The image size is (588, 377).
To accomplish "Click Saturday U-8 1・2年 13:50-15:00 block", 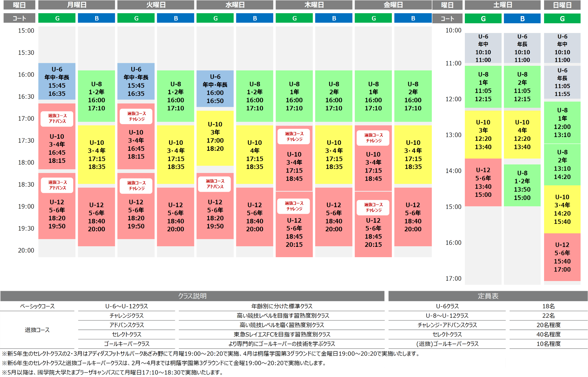I will click(522, 185).
